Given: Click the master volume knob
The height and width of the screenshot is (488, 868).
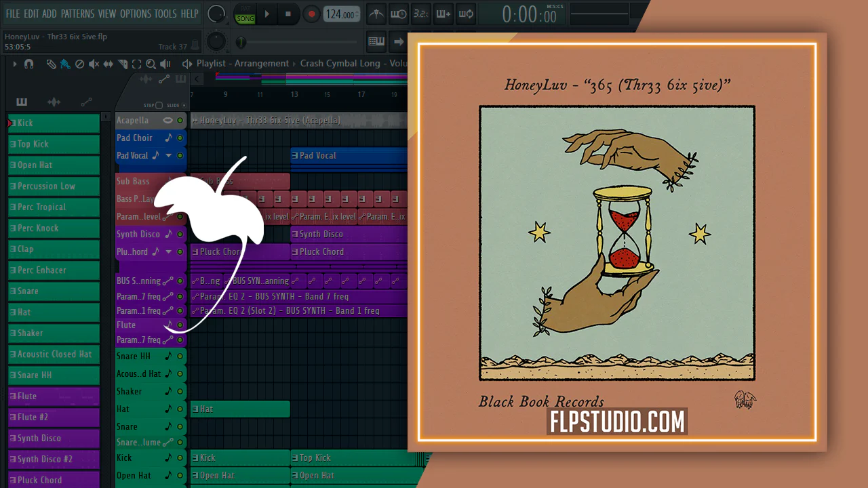Looking at the screenshot, I should point(216,14).
